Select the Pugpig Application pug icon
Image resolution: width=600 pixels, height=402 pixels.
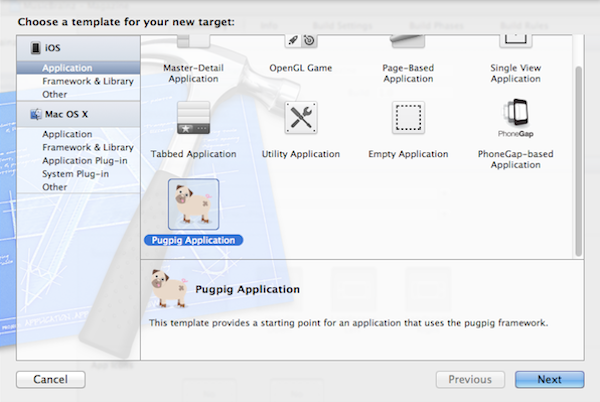tap(193, 204)
